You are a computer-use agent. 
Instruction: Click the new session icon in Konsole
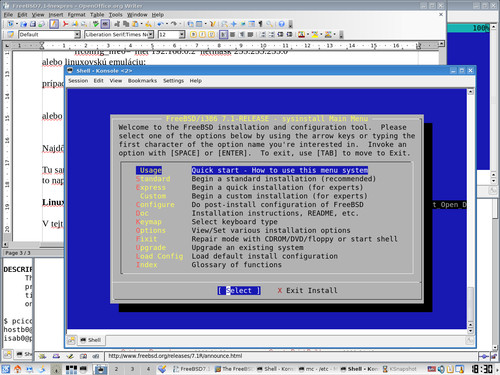click(x=71, y=340)
